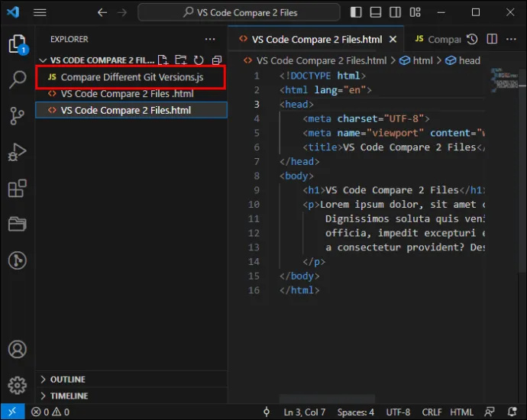527x420 pixels.
Task: Open the Explorer view in activity bar
Action: [18, 44]
